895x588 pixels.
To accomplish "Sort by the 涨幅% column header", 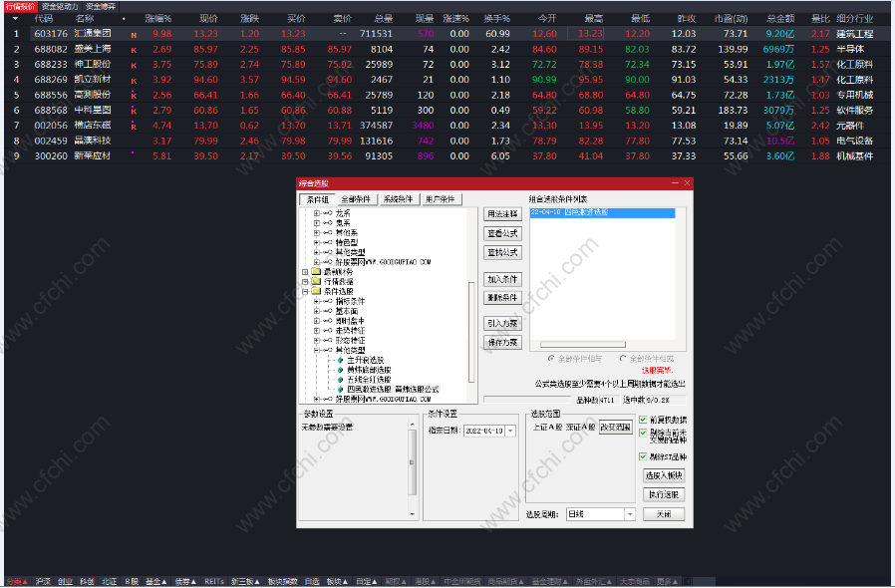I will pyautogui.click(x=158, y=19).
